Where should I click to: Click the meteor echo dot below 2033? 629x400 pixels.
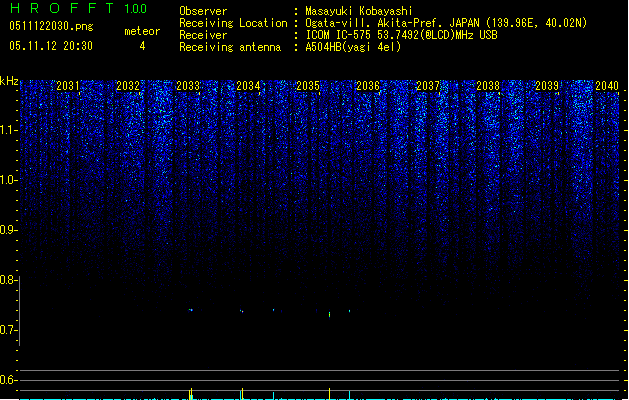click(191, 310)
